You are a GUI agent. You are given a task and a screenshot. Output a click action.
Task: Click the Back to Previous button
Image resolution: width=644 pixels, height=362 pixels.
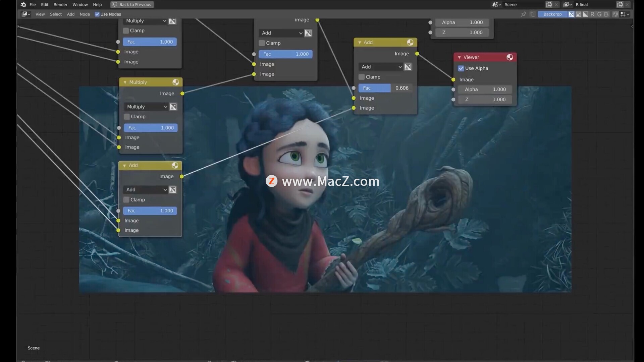pos(132,4)
